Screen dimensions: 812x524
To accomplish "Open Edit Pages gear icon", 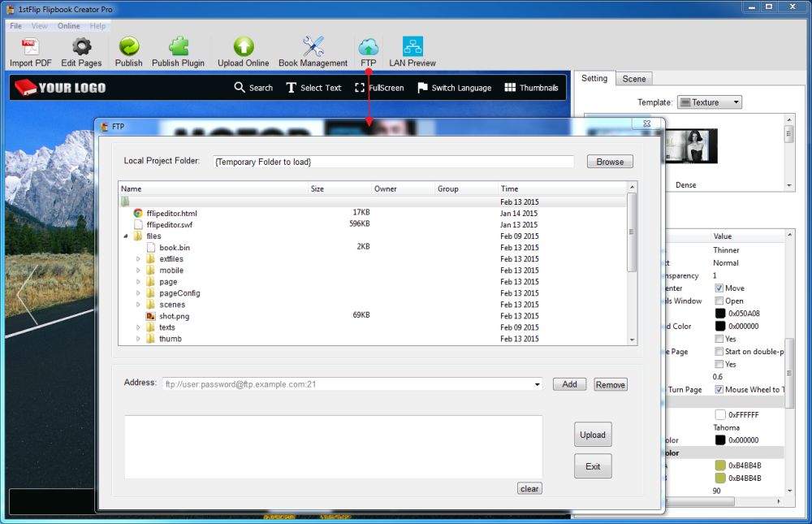I will pyautogui.click(x=81, y=47).
